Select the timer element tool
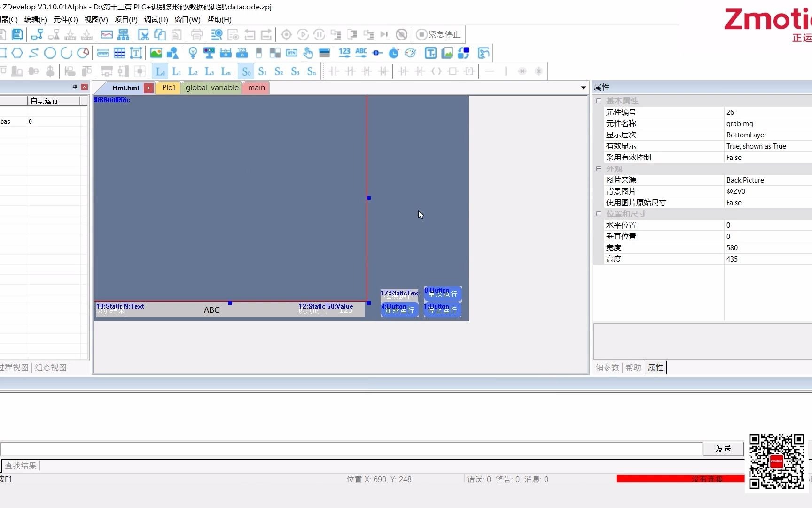The image size is (812, 508). coord(394,53)
